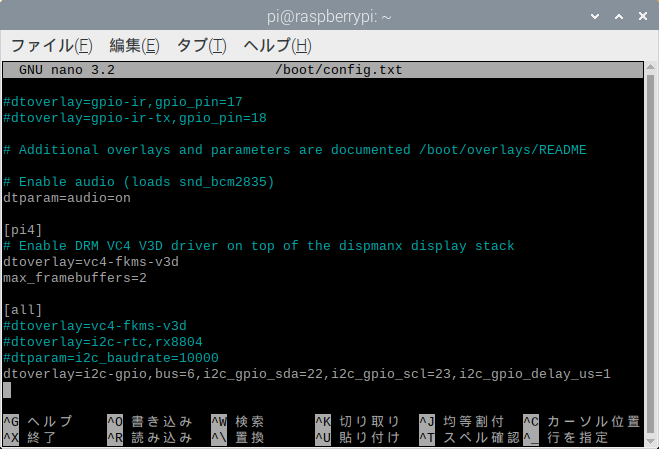Open the タブ(T) menu
Image resolution: width=659 pixels, height=449 pixels.
[x=201, y=45]
